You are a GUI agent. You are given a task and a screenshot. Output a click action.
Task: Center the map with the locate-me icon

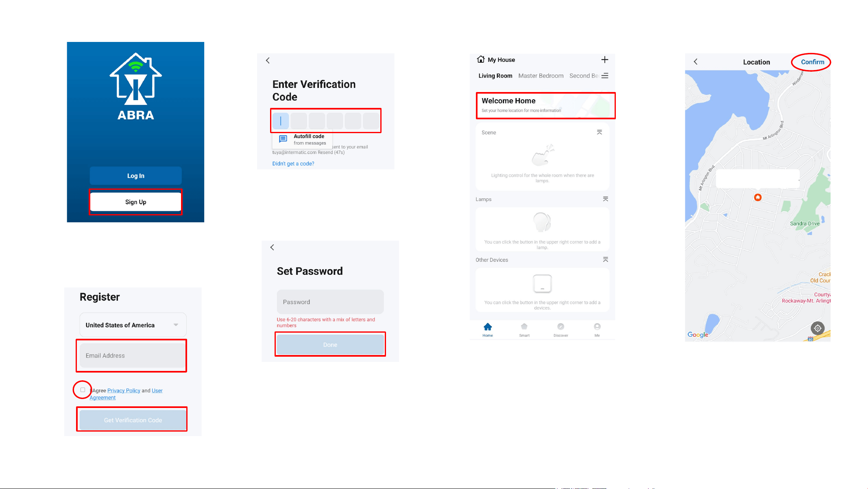(x=818, y=328)
